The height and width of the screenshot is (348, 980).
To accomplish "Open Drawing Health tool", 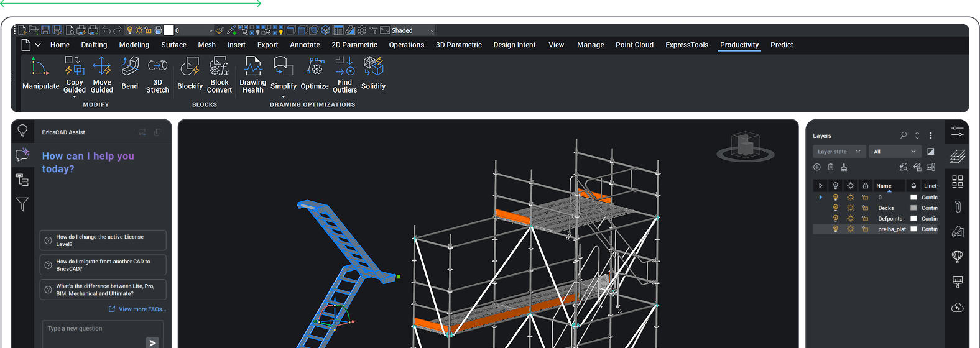I will click(252, 75).
